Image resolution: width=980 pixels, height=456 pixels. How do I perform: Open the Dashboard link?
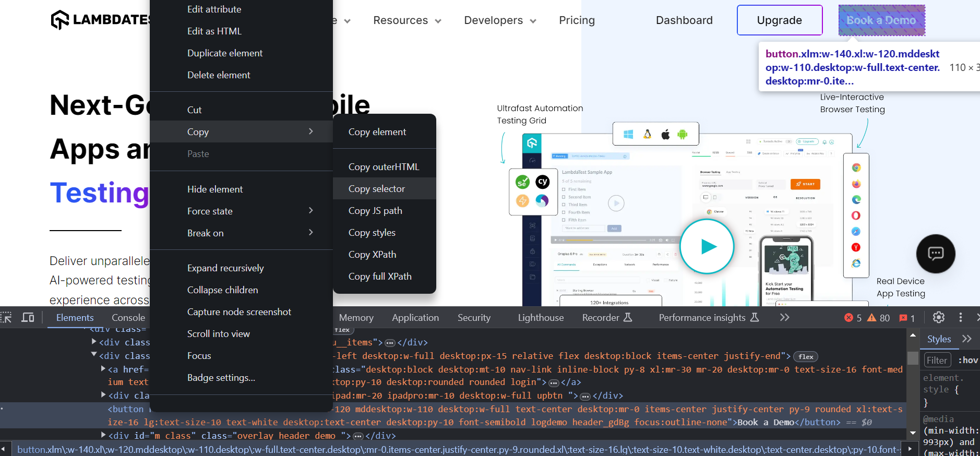(684, 20)
